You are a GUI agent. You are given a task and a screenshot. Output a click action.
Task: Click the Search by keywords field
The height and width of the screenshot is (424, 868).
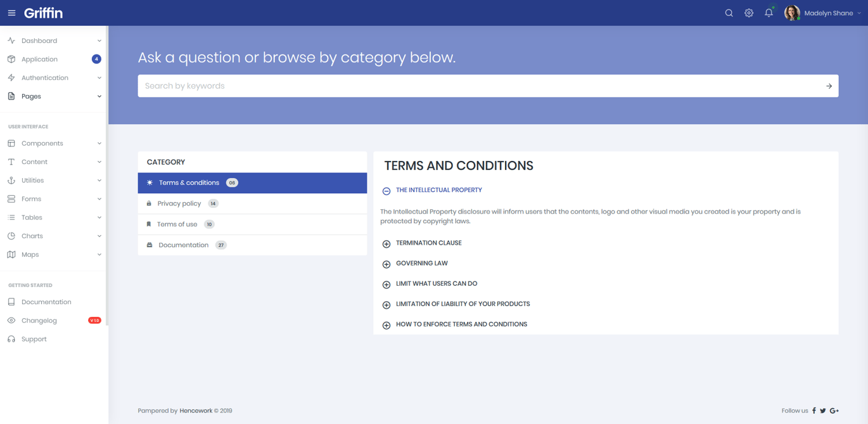click(x=480, y=86)
